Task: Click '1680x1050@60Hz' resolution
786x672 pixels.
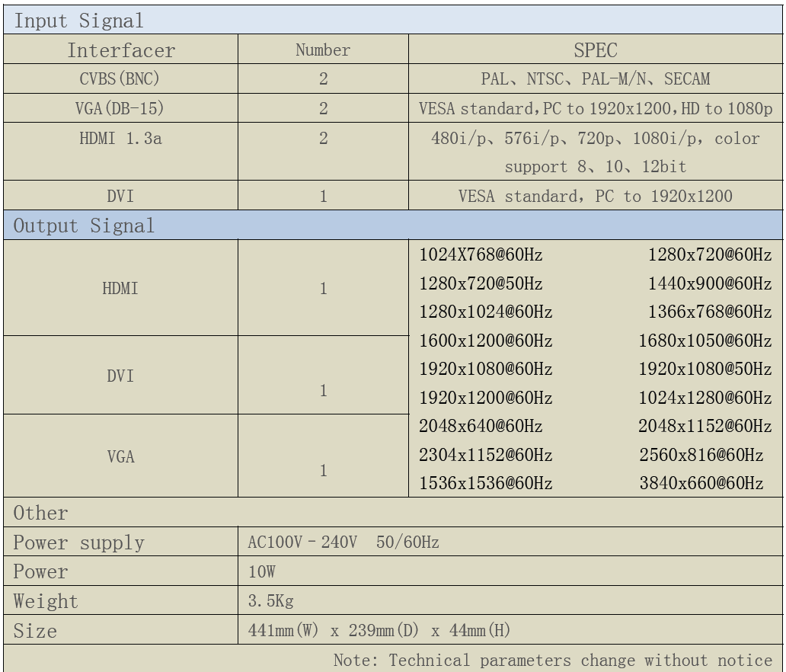Action: pos(705,341)
